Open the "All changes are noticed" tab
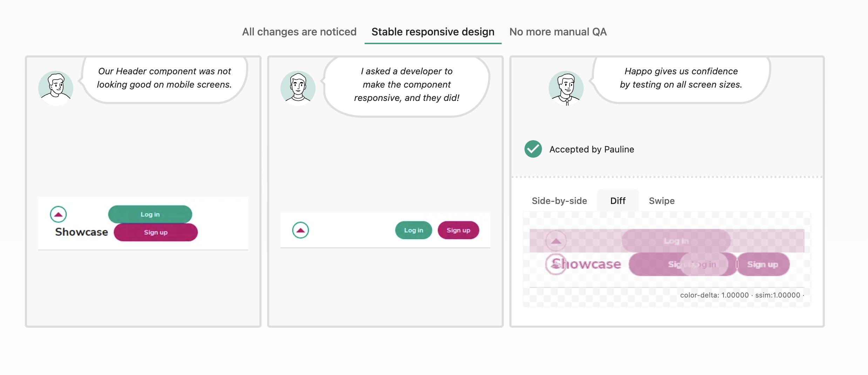868x375 pixels. pyautogui.click(x=299, y=32)
